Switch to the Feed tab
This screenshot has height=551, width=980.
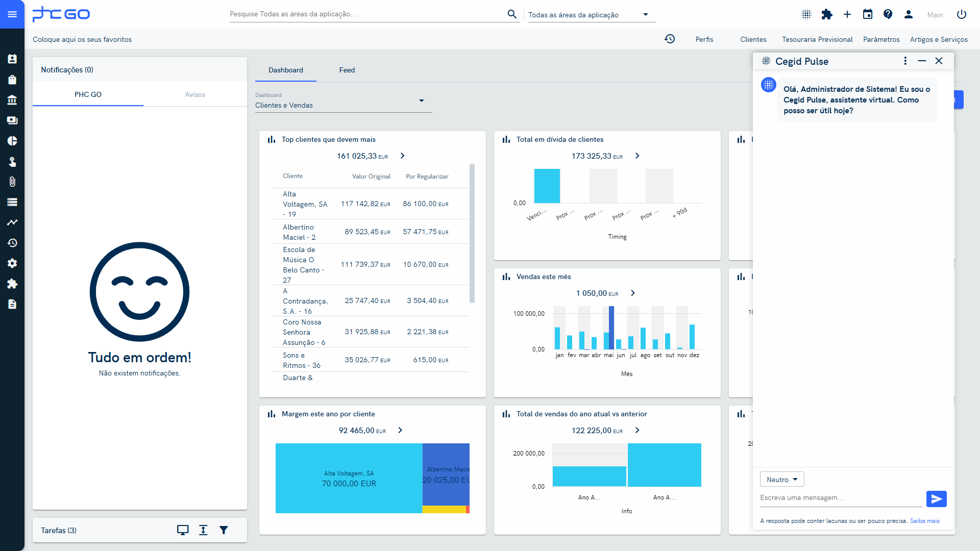347,70
